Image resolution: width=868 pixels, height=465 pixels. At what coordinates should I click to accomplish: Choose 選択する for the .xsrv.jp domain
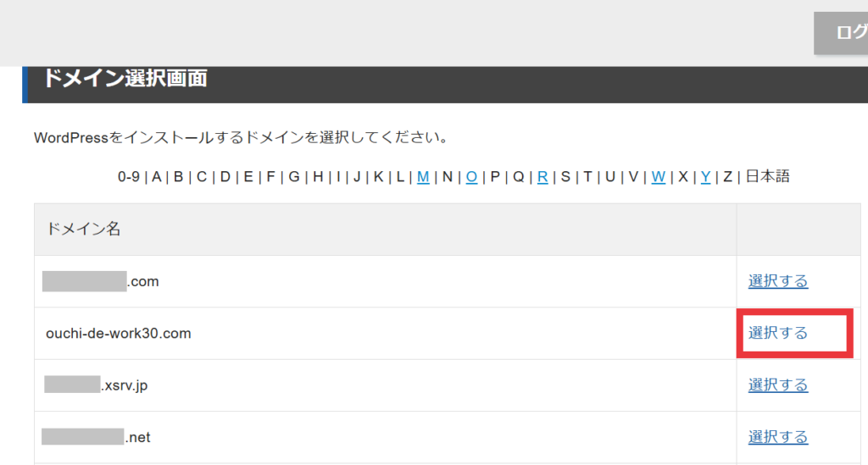(777, 385)
